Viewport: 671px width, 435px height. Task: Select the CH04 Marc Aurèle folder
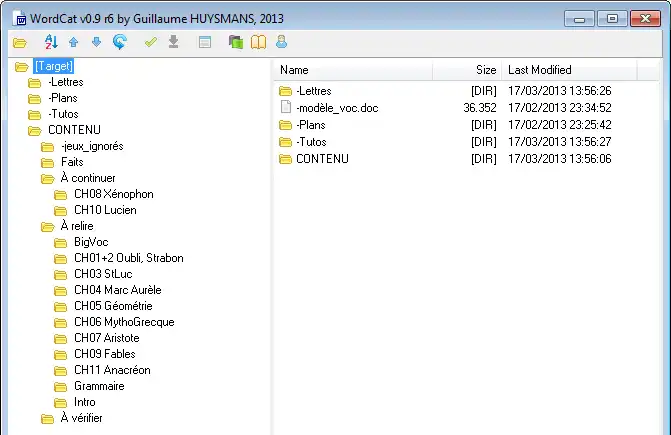[x=118, y=290]
